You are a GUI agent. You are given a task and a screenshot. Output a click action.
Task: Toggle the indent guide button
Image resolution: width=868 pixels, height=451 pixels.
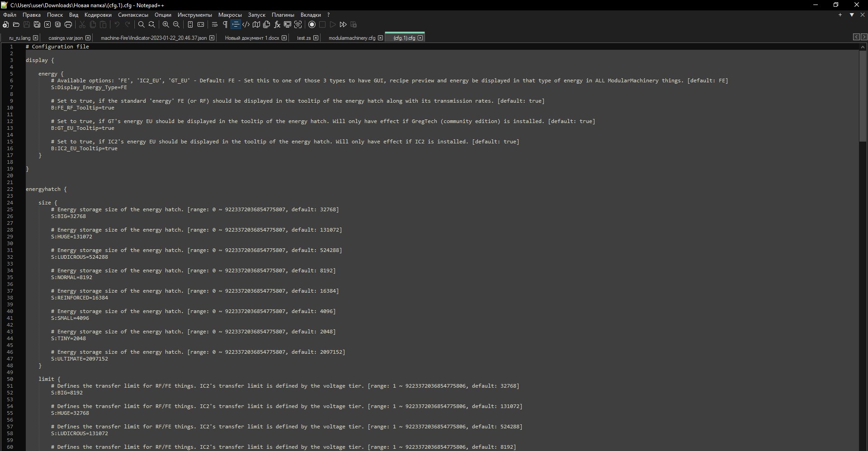tap(236, 24)
